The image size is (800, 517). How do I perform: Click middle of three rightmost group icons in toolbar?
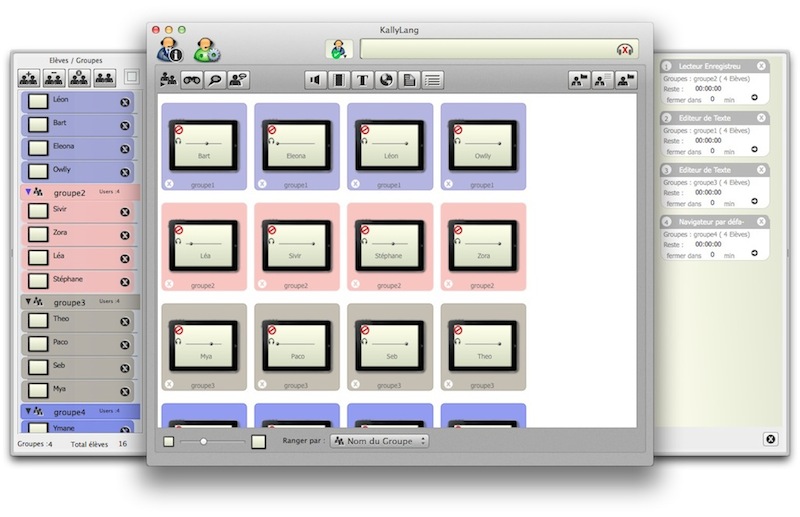[603, 80]
